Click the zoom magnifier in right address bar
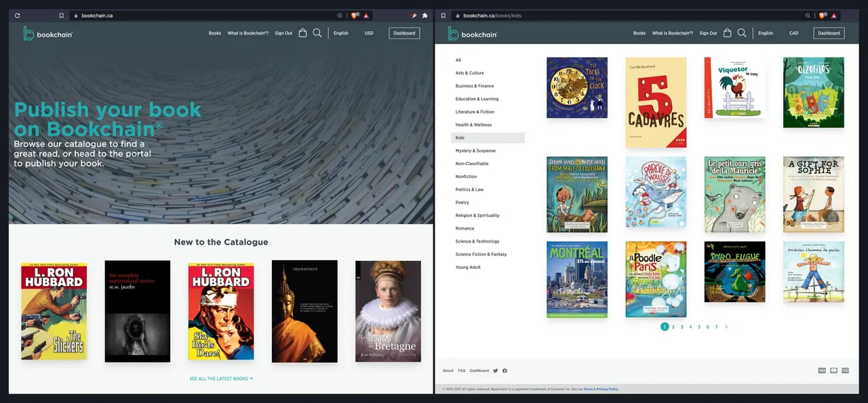868x403 pixels. [808, 15]
